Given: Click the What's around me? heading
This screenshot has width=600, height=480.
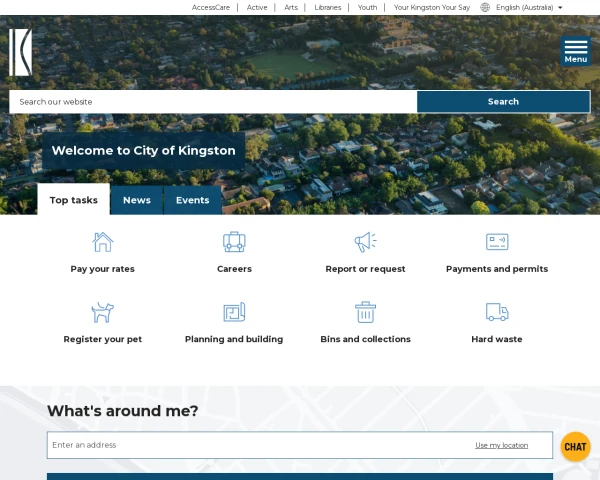Looking at the screenshot, I should click(122, 411).
